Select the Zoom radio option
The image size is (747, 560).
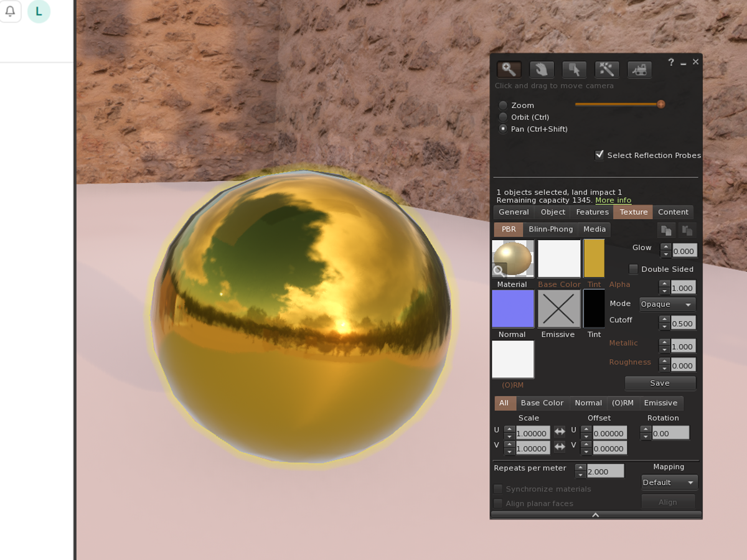tap(503, 105)
